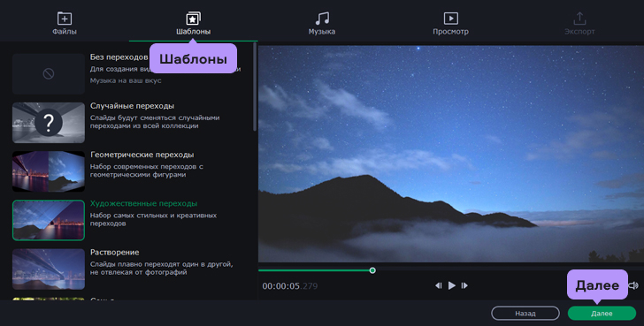The width and height of the screenshot is (644, 326).
Task: Click the Растворение title
Action: click(x=115, y=252)
